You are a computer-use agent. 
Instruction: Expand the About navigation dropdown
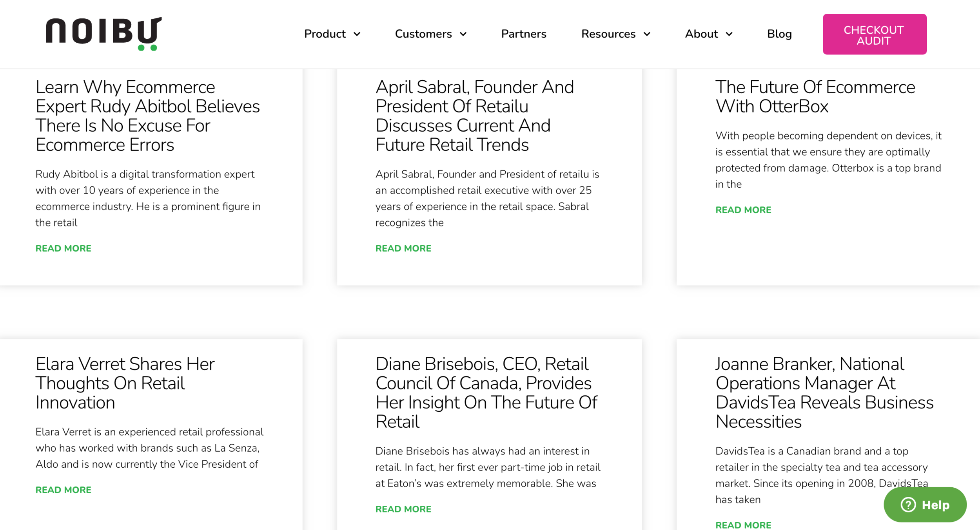point(708,34)
